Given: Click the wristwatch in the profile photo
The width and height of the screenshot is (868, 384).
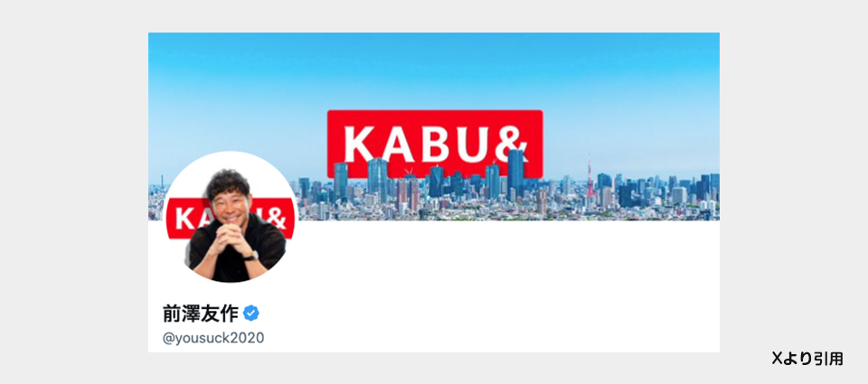Looking at the screenshot, I should [x=251, y=255].
